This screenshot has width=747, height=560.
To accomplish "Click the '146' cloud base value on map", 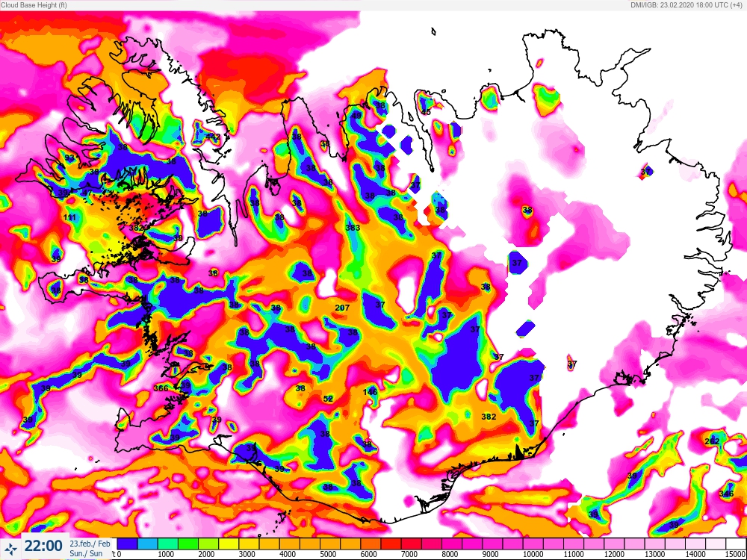I will click(370, 392).
